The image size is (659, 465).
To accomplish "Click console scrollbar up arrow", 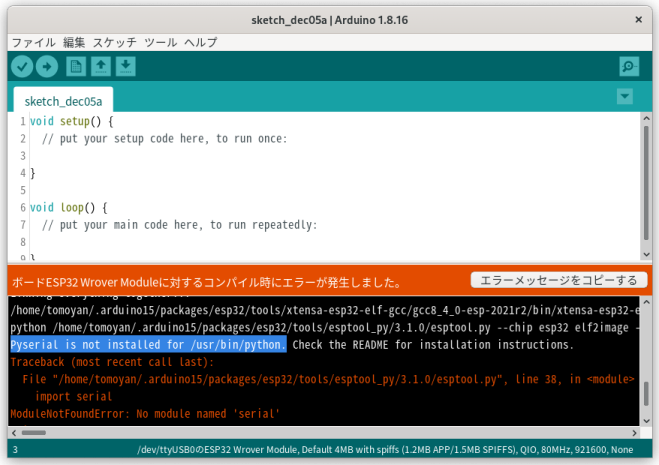I will (646, 302).
